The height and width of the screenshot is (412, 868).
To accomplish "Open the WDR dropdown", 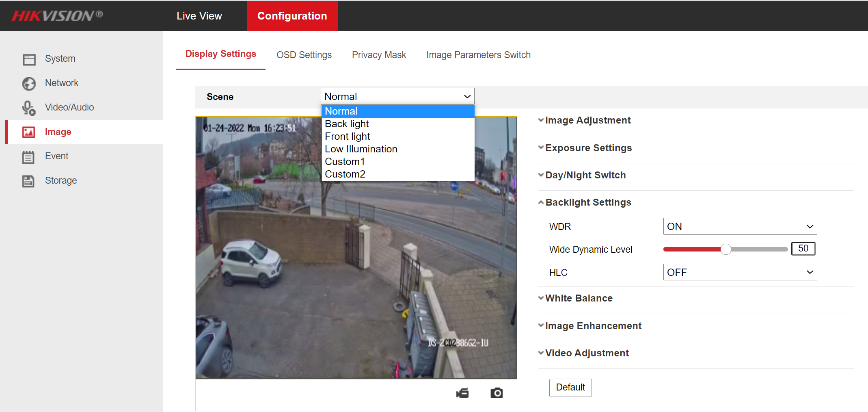I will (740, 226).
